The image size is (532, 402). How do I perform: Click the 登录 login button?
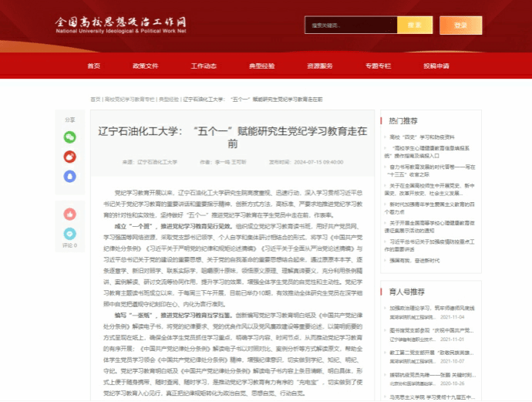[461, 25]
